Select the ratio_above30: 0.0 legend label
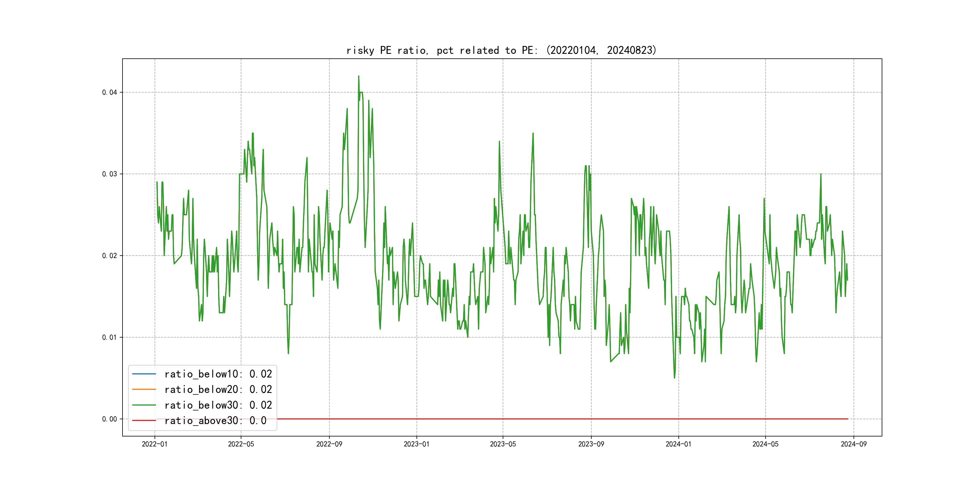The image size is (980, 490). click(215, 421)
